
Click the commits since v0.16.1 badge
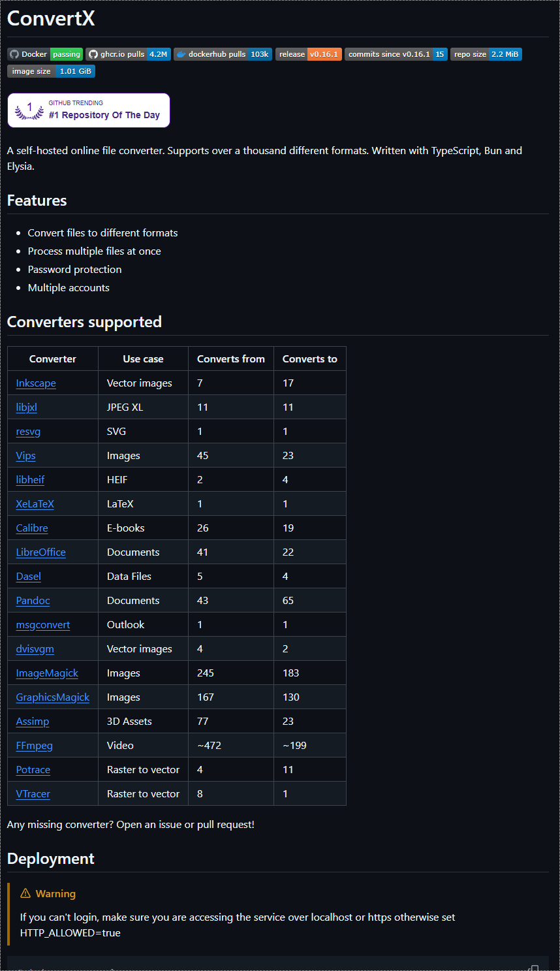(x=396, y=54)
